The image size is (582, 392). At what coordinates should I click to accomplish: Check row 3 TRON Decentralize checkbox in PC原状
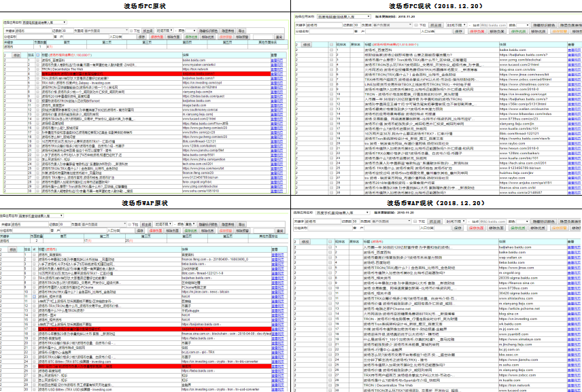pos(38,69)
